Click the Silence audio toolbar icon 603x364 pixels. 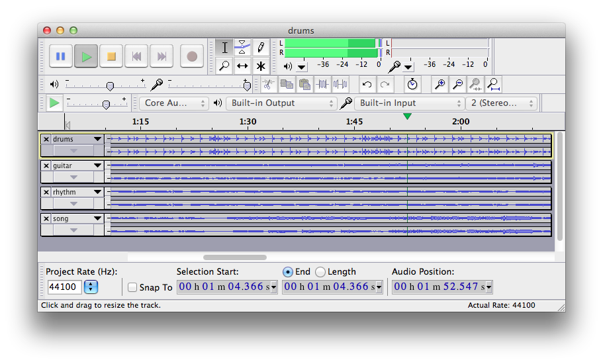tap(340, 84)
